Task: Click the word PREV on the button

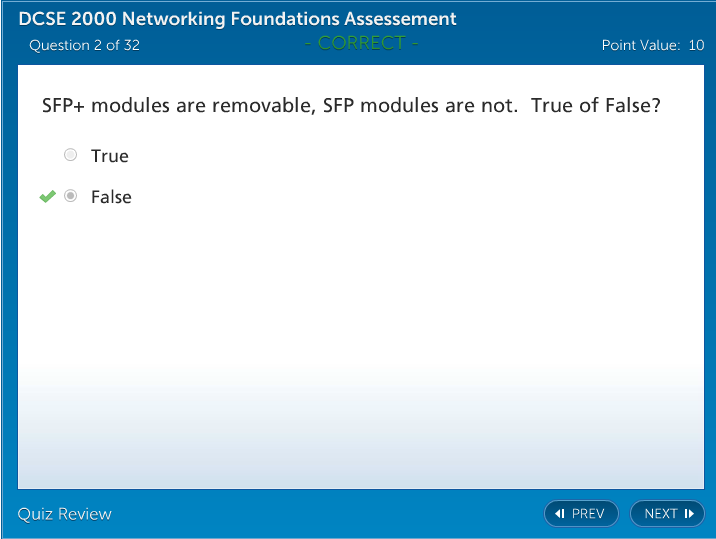Action: 588,514
